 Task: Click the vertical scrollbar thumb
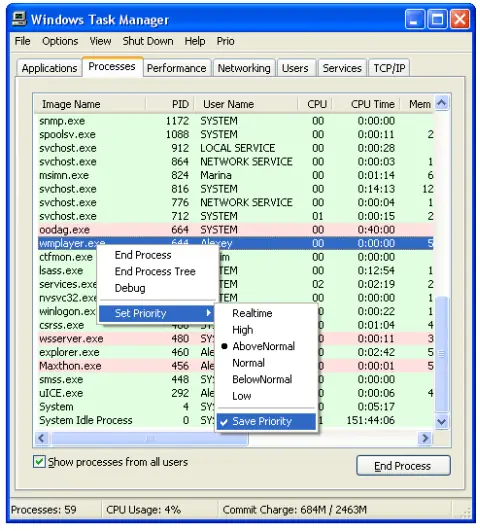(x=441, y=355)
